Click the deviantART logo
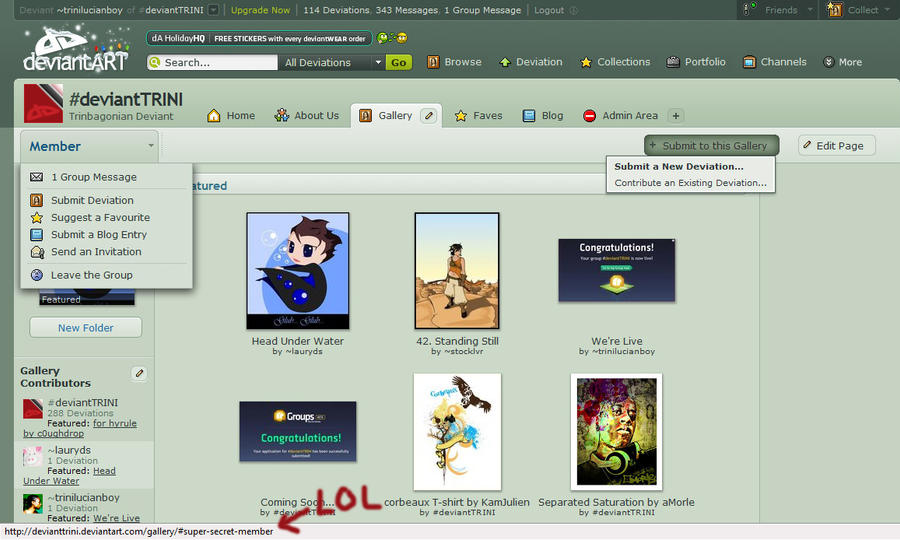Screen dimensions: 900x540 [x=75, y=50]
